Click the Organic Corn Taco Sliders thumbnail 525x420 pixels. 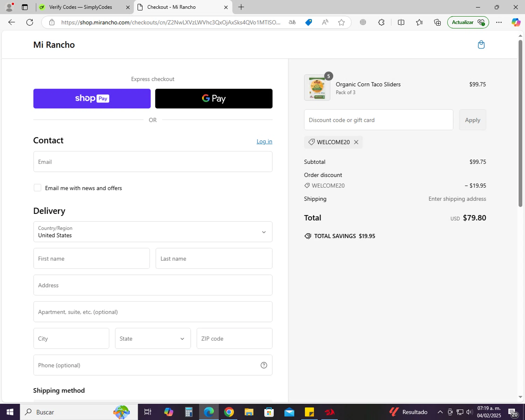[x=317, y=87]
